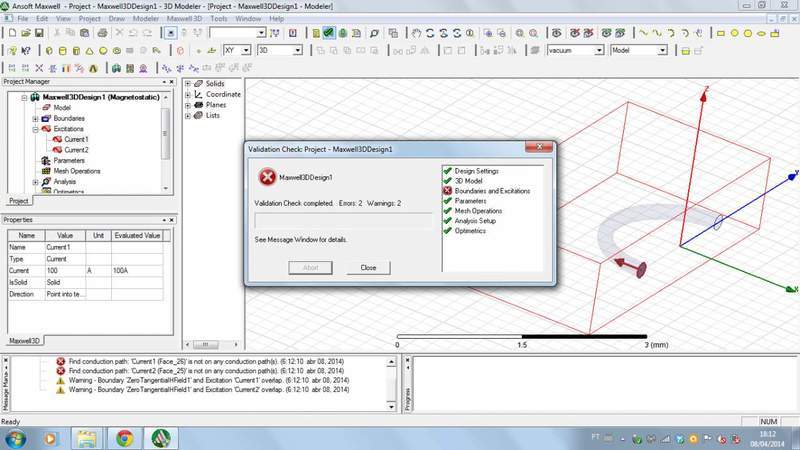This screenshot has width=800, height=450.
Task: Click the Close button in Validation Check dialog
Action: coord(368,268)
